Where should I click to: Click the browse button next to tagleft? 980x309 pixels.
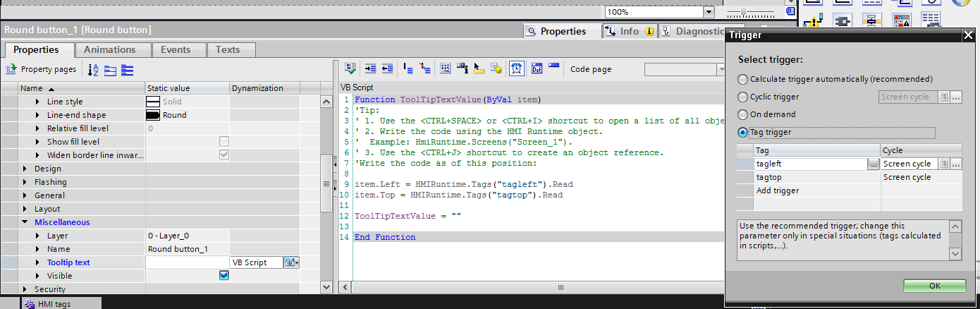[x=874, y=164]
